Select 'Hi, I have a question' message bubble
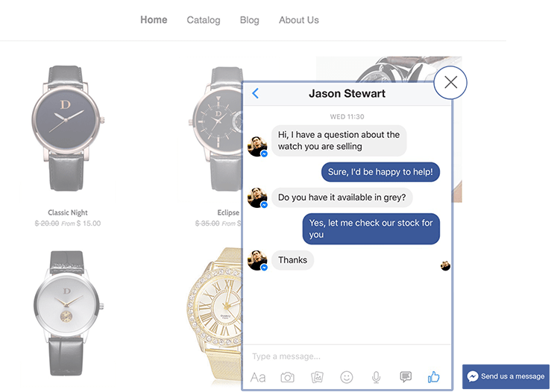The width and height of the screenshot is (560, 392). tap(339, 141)
